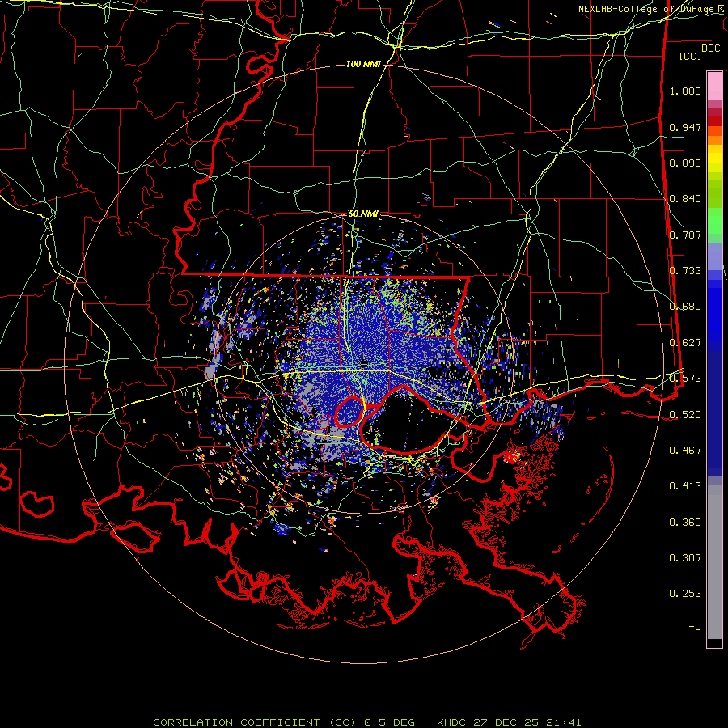Click the 0.680 scale value
Viewport: 728px width, 728px height.
pos(685,307)
